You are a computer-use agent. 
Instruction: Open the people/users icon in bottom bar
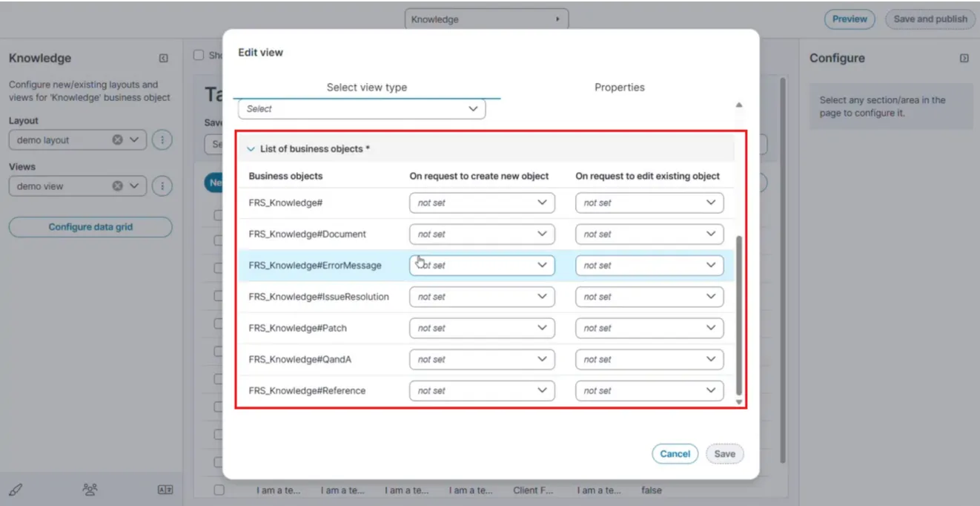pyautogui.click(x=90, y=490)
